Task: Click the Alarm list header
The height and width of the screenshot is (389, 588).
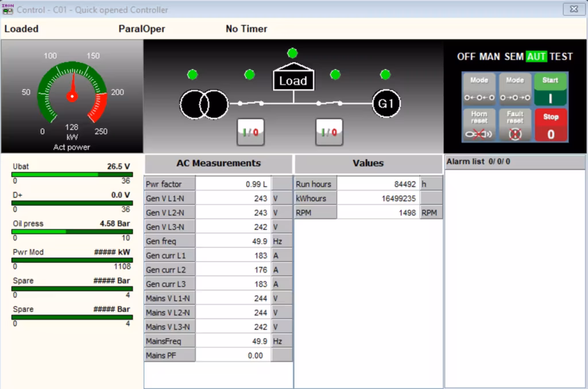Action: tap(514, 162)
